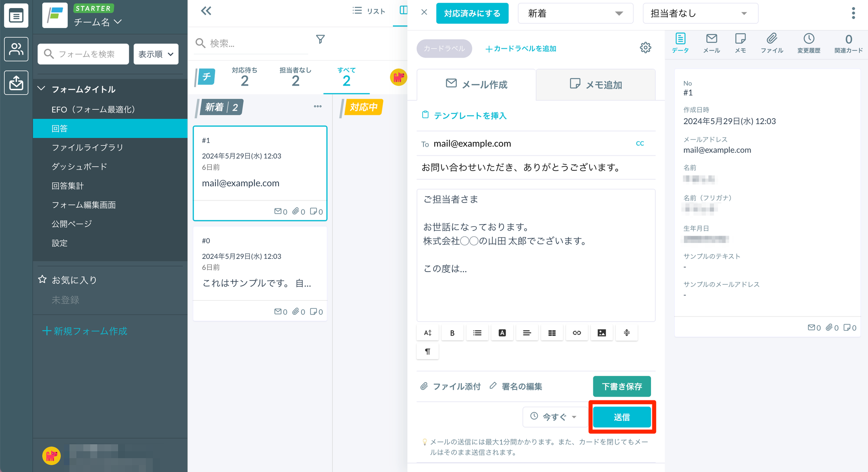The image size is (868, 472).
Task: Insert a link in email editor
Action: [x=577, y=333]
